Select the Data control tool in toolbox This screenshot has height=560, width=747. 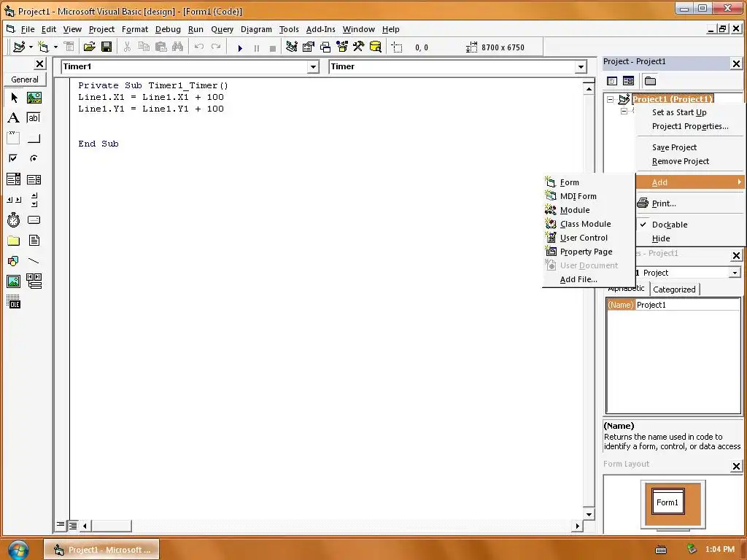[x=34, y=281]
